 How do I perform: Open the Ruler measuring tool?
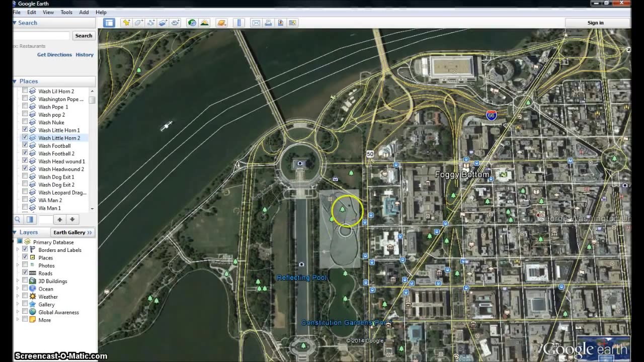(239, 23)
